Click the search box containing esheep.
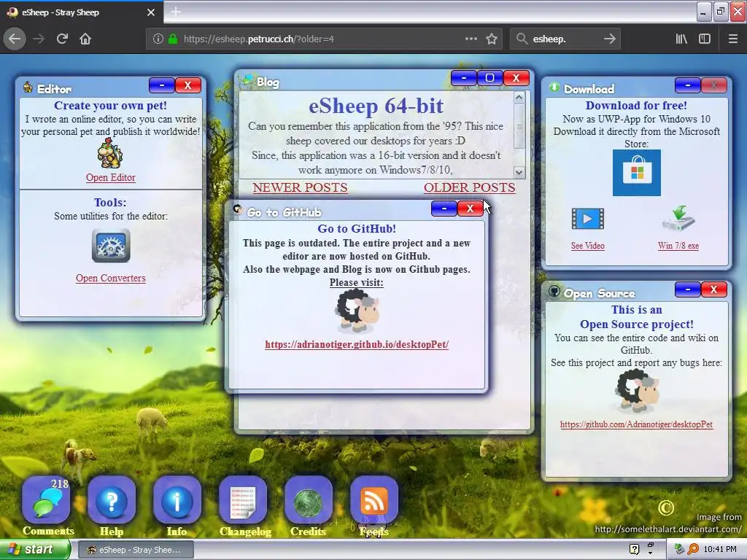The image size is (747, 560). (x=565, y=39)
